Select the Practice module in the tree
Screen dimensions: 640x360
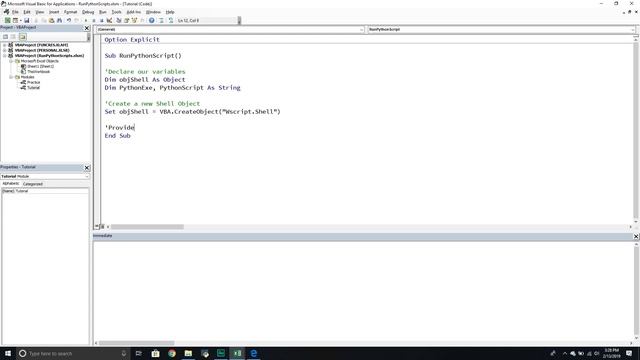point(33,82)
